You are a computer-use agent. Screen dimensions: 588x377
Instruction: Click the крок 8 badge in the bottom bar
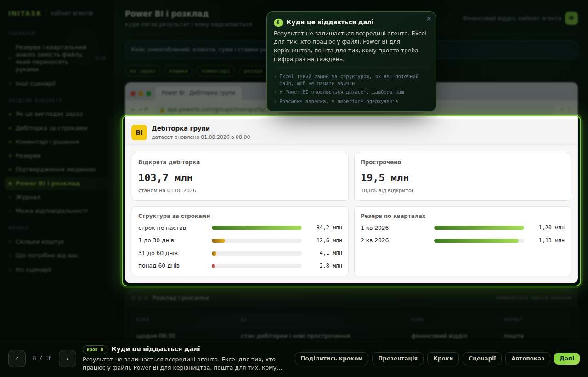95,349
